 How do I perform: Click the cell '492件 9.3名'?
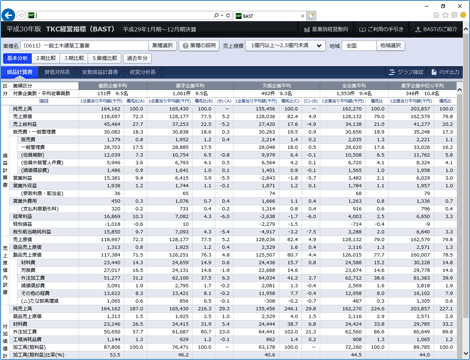pyautogui.click(x=277, y=93)
